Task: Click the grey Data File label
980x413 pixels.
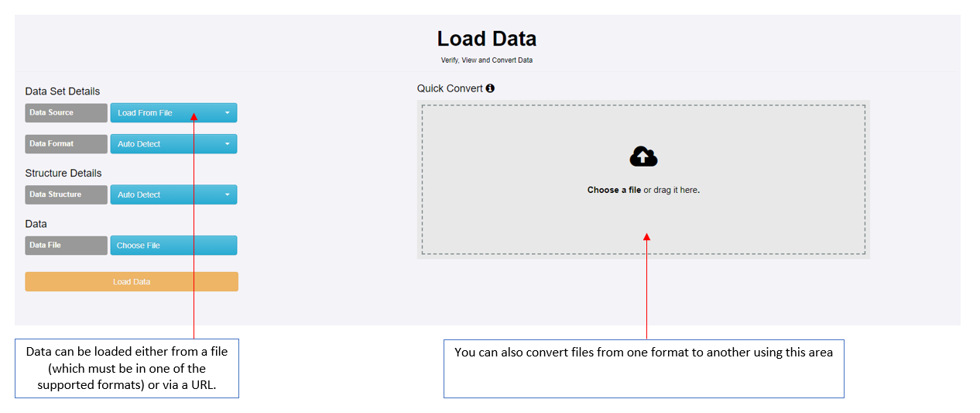Action: tap(66, 246)
